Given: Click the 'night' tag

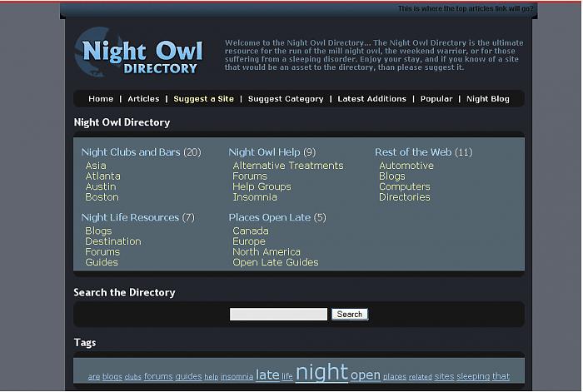Looking at the screenshot, I should [321, 372].
